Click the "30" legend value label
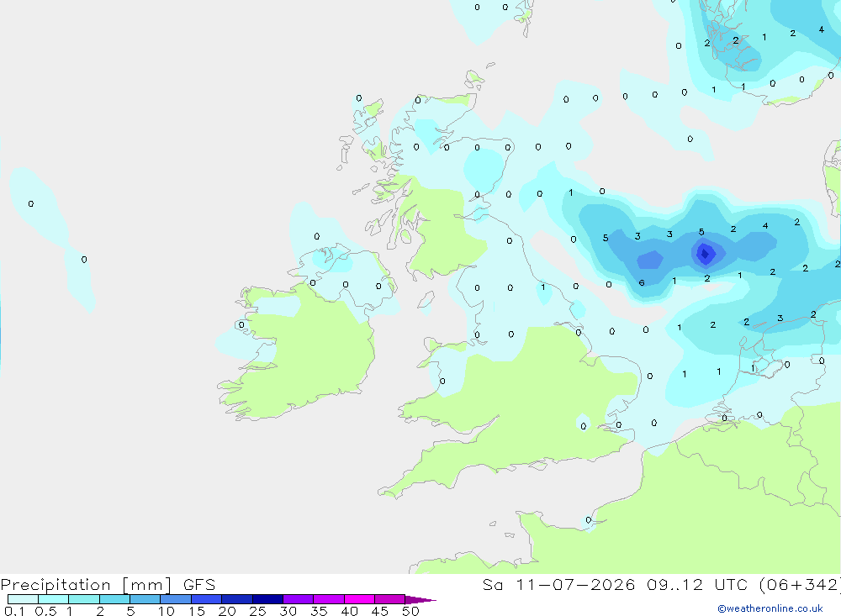 click(288, 611)
